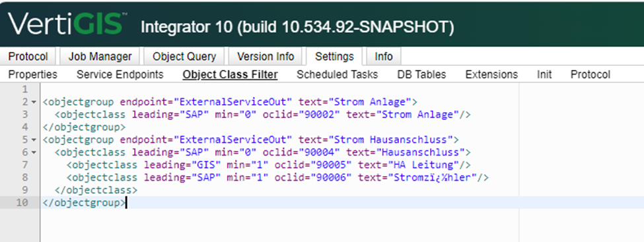This screenshot has width=644, height=242.
Task: Collapse the Hausanschluss objectclass fold on line 6
Action: click(x=34, y=153)
